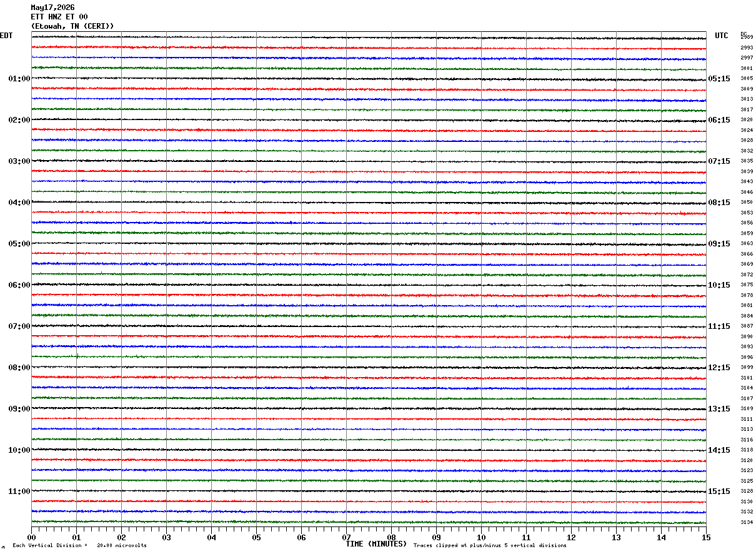Click the UTC timezone header
The width and height of the screenshot is (756, 554).
point(722,36)
